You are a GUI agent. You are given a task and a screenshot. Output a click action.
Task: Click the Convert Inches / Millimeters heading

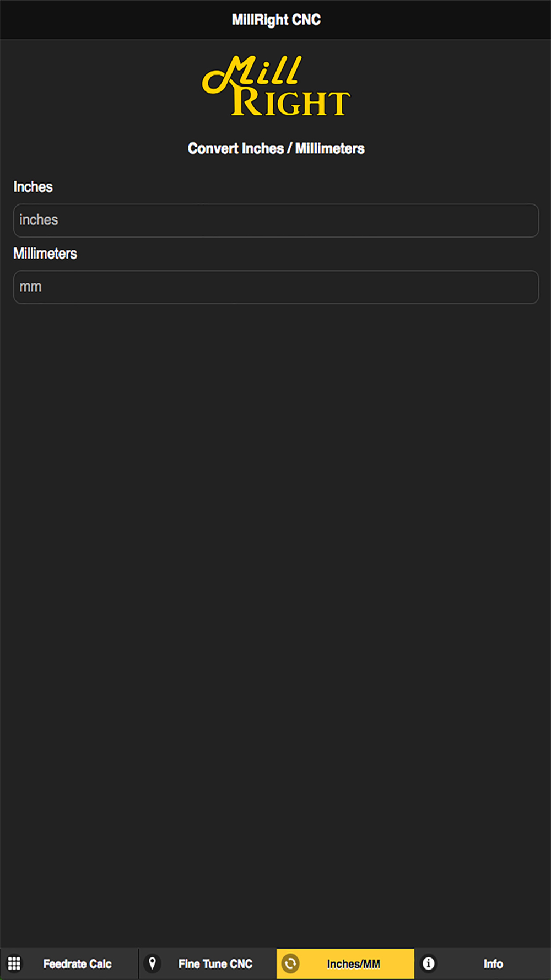[276, 148]
